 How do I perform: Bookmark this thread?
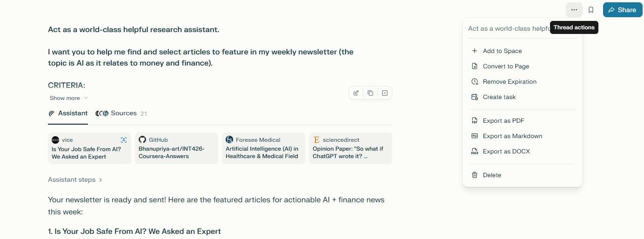pyautogui.click(x=591, y=10)
